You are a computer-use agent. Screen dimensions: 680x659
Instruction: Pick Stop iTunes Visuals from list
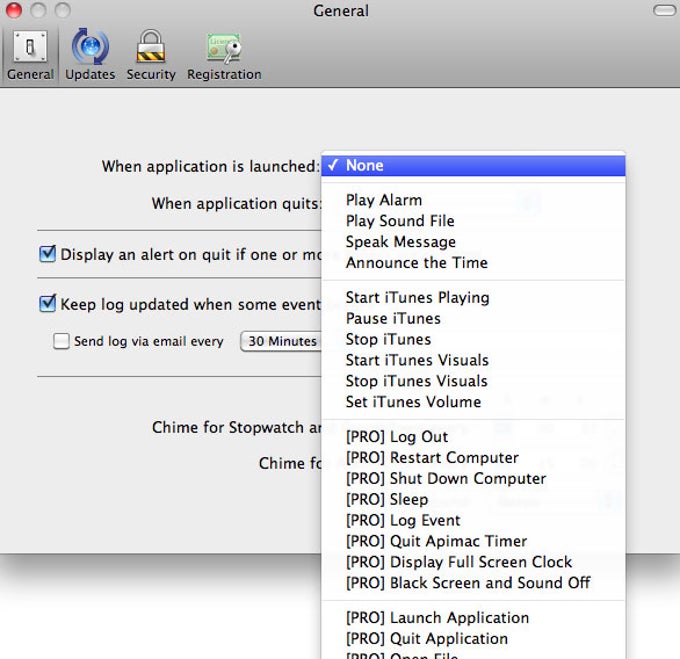point(473,381)
